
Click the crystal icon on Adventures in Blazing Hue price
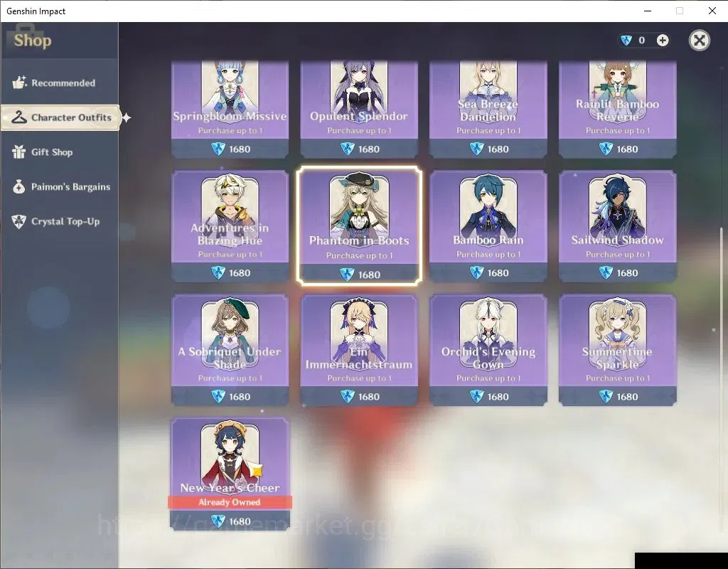218,272
